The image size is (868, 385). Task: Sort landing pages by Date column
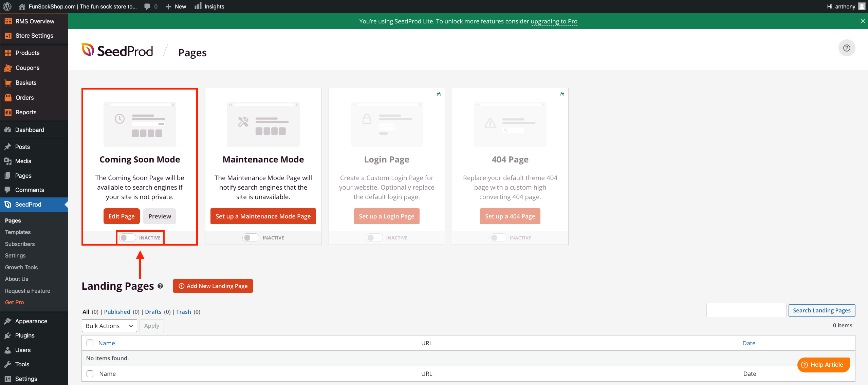point(749,343)
